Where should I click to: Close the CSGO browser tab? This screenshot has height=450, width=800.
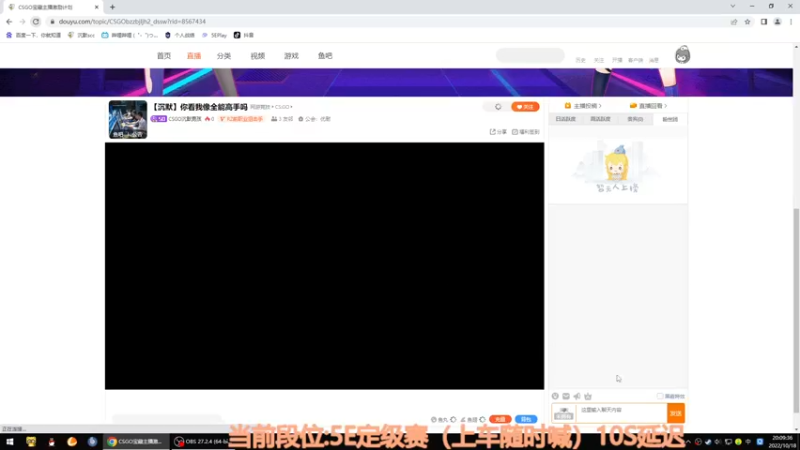point(96,7)
